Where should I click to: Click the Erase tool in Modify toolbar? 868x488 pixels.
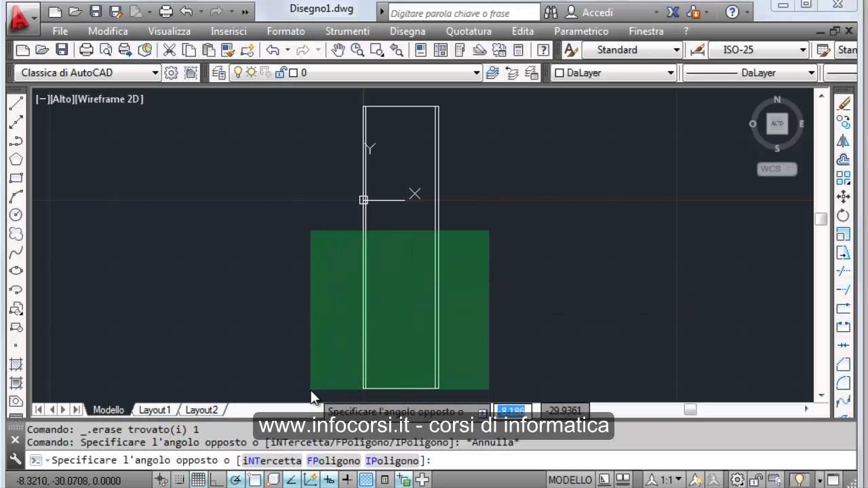pos(844,103)
